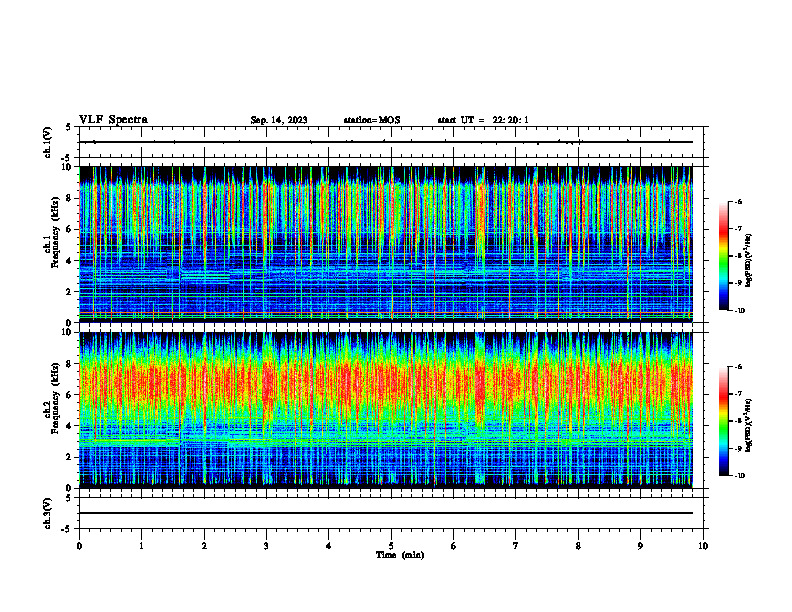
Task: Click the time axis tick label "8"
Action: 578,546
